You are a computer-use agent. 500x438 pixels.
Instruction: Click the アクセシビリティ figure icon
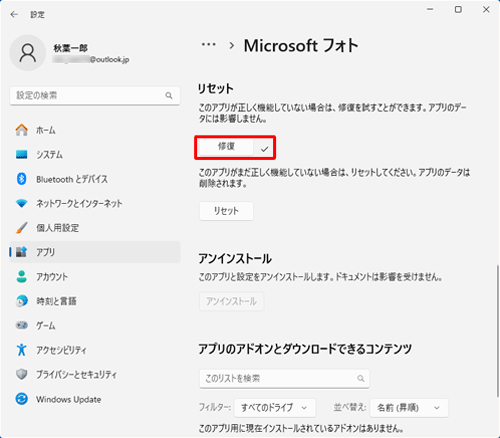click(x=22, y=350)
